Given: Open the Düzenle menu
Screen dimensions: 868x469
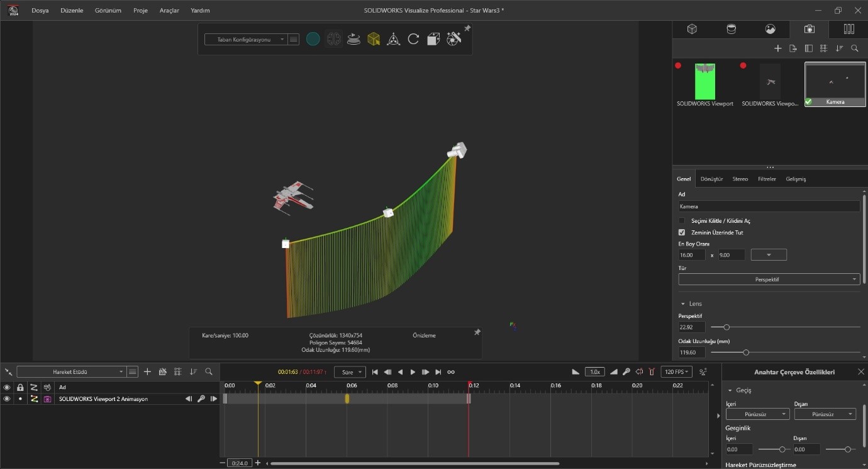Looking at the screenshot, I should click(72, 11).
